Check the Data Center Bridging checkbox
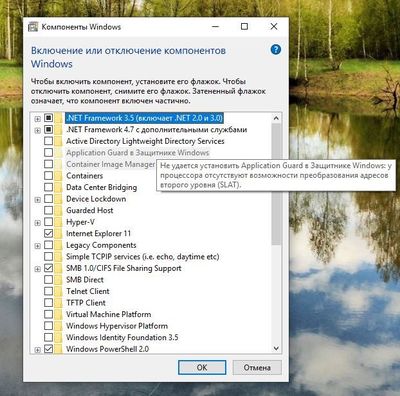This screenshot has height=396, width=400. [49, 187]
